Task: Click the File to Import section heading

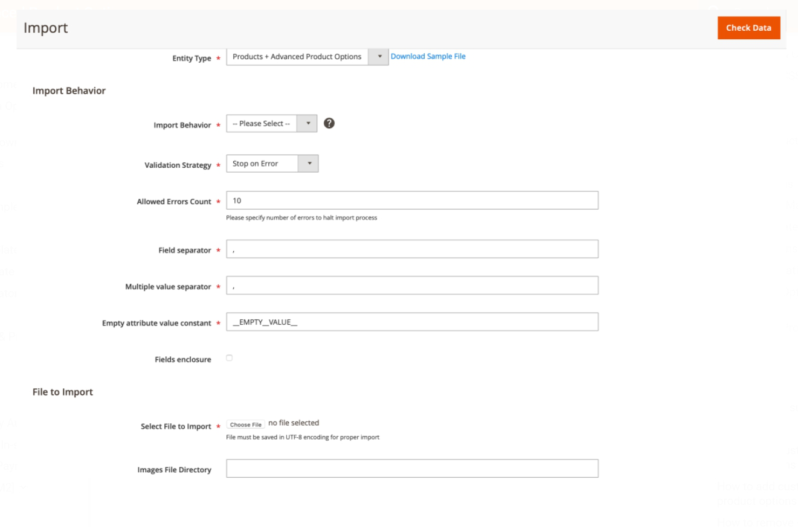Action: tap(63, 392)
